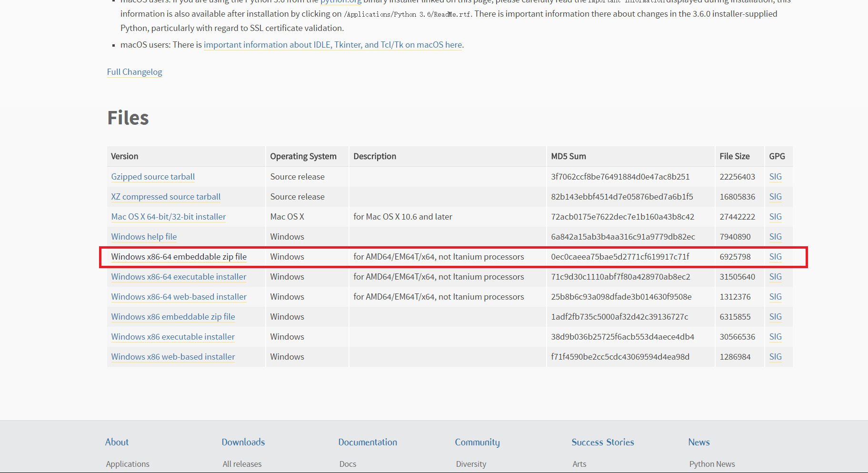The width and height of the screenshot is (868, 473).
Task: Select MD5 sum 25b8b6c93a098dfade3b014630f9508e
Action: coord(621,297)
